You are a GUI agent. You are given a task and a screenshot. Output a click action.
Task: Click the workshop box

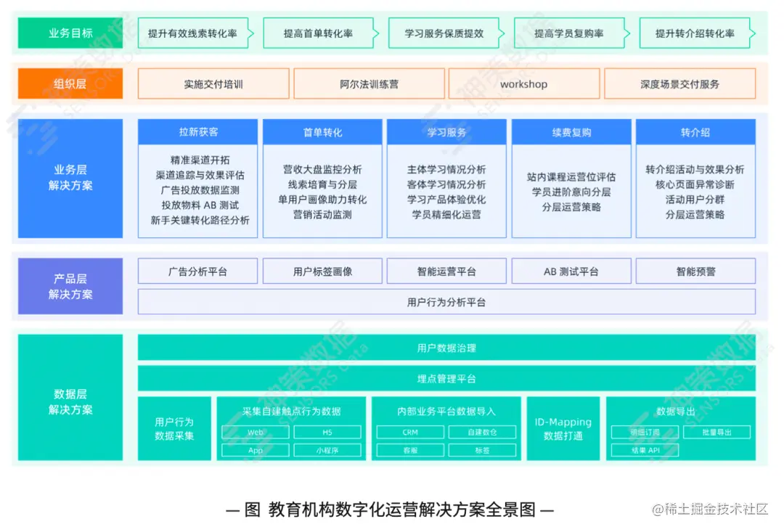[x=524, y=83]
